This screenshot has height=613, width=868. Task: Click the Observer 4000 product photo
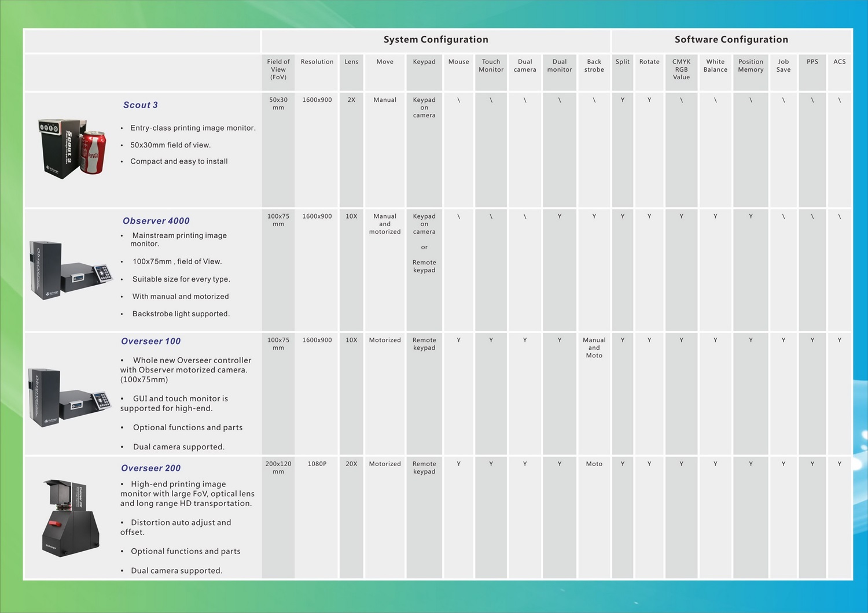71,270
